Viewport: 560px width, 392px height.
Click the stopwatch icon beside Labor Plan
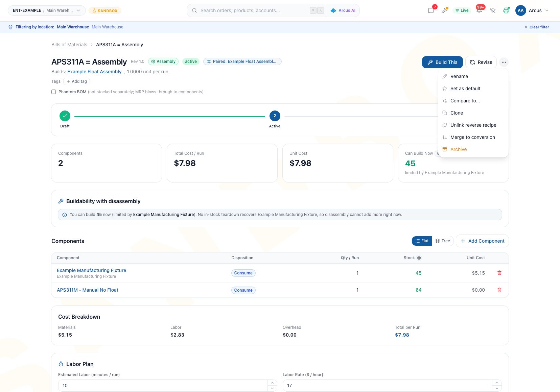(x=61, y=364)
